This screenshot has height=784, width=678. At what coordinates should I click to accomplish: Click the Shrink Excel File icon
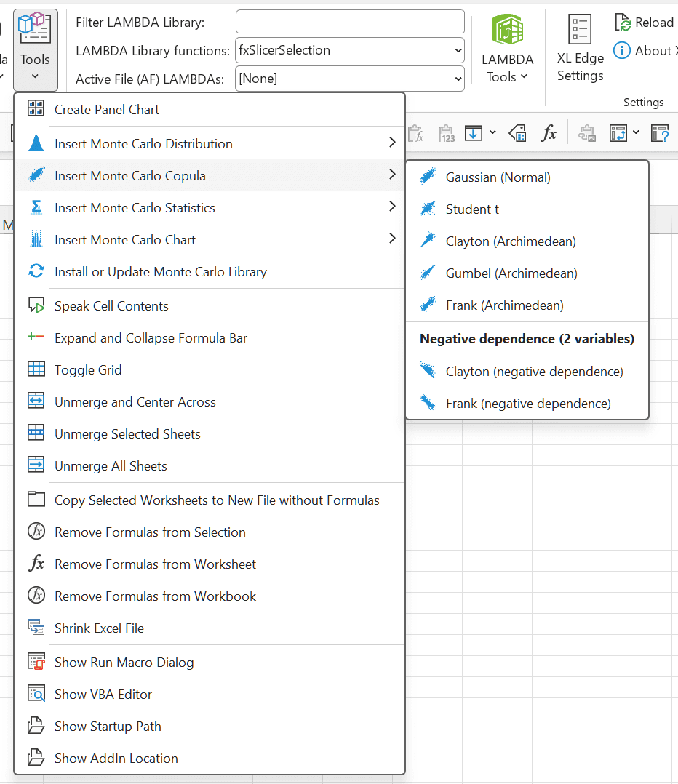[x=36, y=628]
